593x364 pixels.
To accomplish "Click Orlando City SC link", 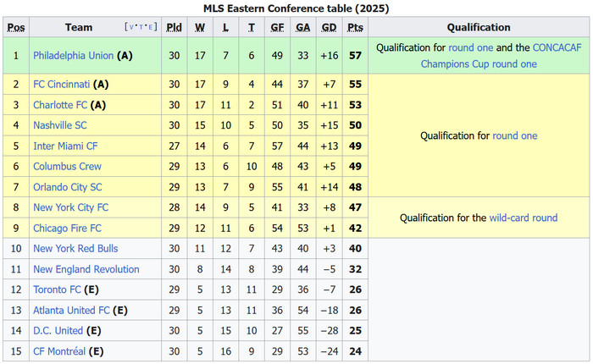I will [67, 187].
